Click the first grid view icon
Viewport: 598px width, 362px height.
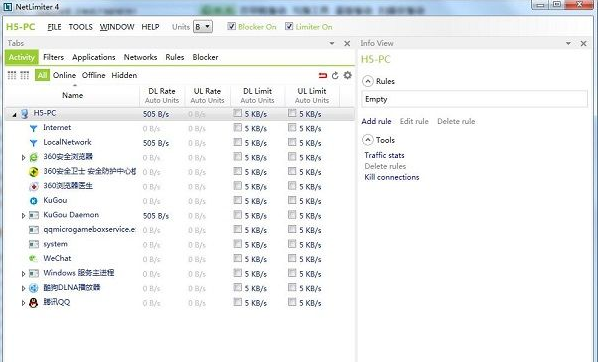[12, 75]
